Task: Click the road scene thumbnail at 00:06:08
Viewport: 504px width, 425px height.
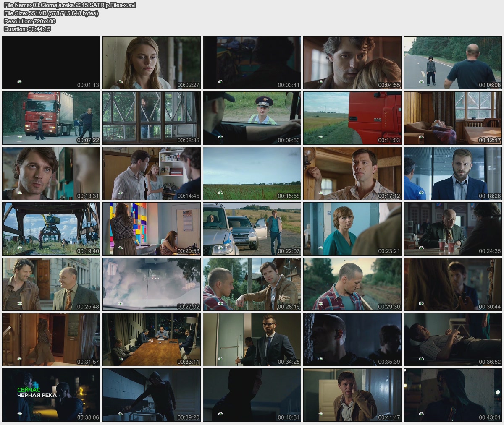Action: (453, 63)
